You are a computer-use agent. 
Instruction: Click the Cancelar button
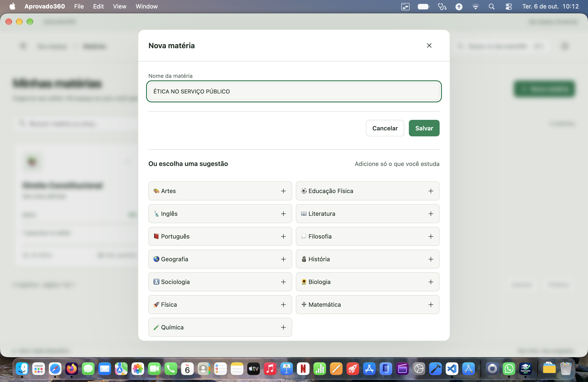pyautogui.click(x=385, y=128)
